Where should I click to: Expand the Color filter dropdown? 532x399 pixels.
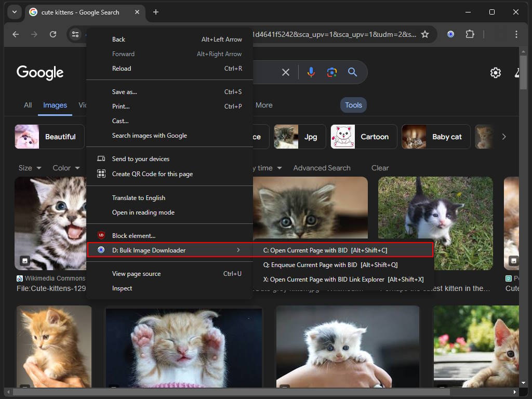(x=66, y=168)
